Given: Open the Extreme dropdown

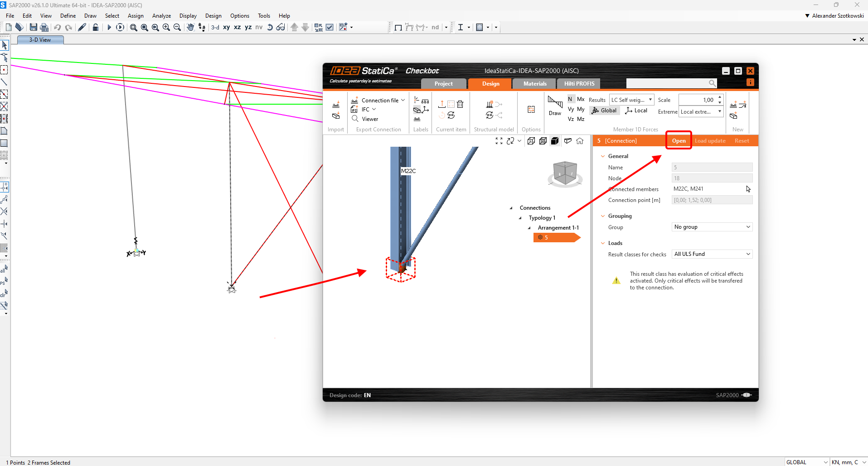Looking at the screenshot, I should click(701, 112).
